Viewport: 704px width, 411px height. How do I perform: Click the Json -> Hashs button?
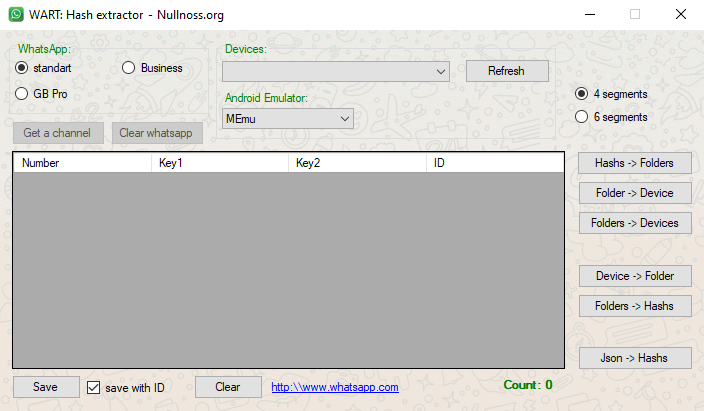635,357
